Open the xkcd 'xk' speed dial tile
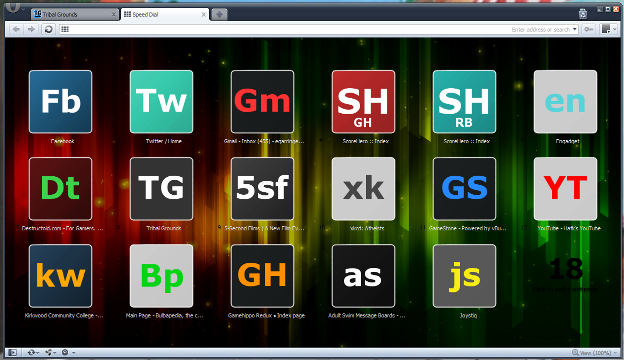624x360 pixels. [363, 189]
